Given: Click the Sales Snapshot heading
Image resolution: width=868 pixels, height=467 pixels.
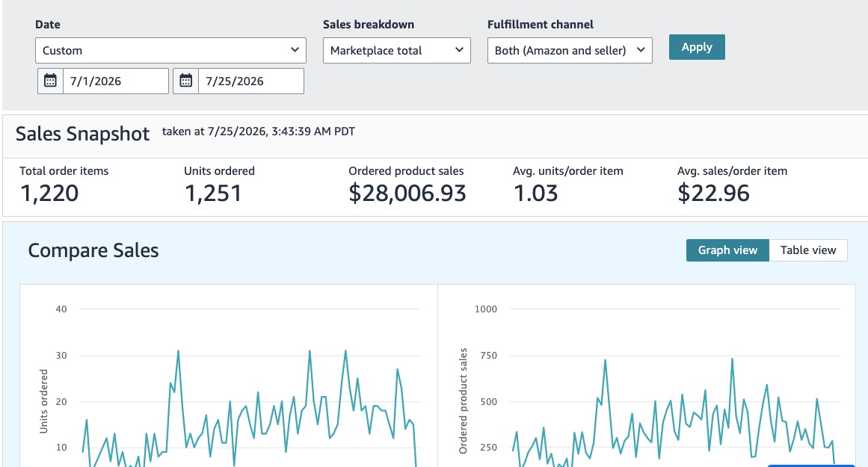Looking at the screenshot, I should [82, 134].
